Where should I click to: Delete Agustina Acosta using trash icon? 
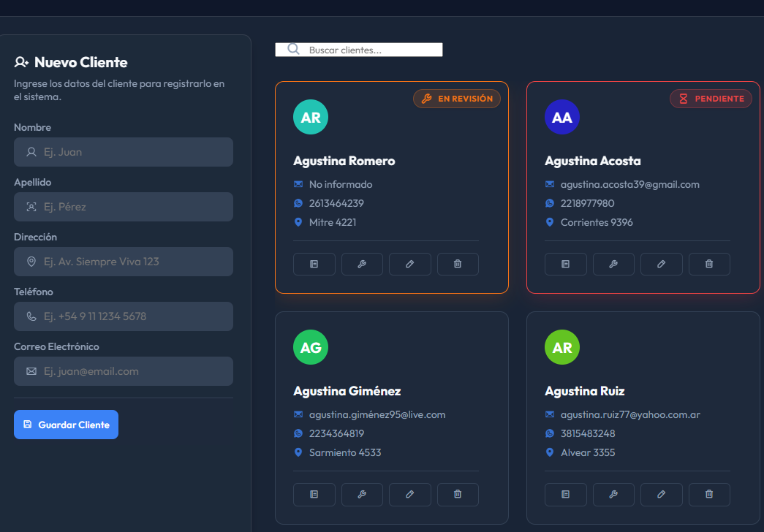pos(708,264)
